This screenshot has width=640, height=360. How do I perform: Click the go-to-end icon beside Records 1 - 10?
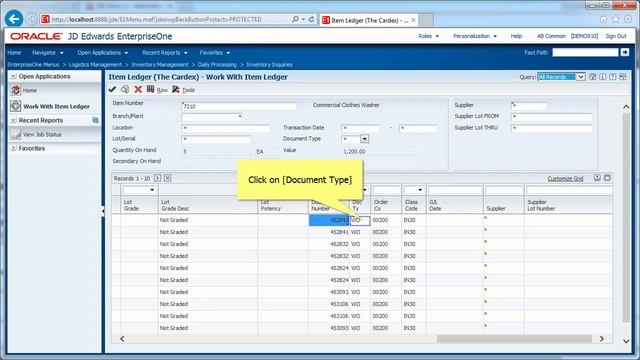[x=167, y=178]
